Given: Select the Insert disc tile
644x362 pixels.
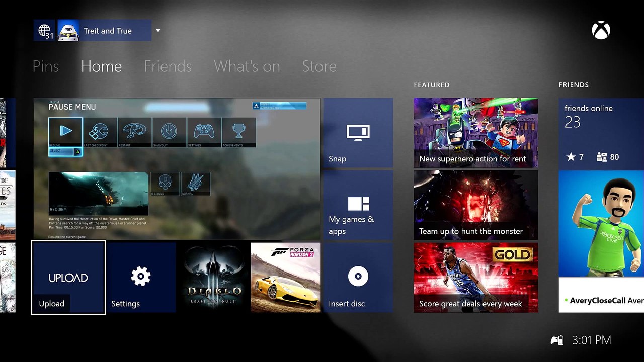Looking at the screenshot, I should point(358,278).
